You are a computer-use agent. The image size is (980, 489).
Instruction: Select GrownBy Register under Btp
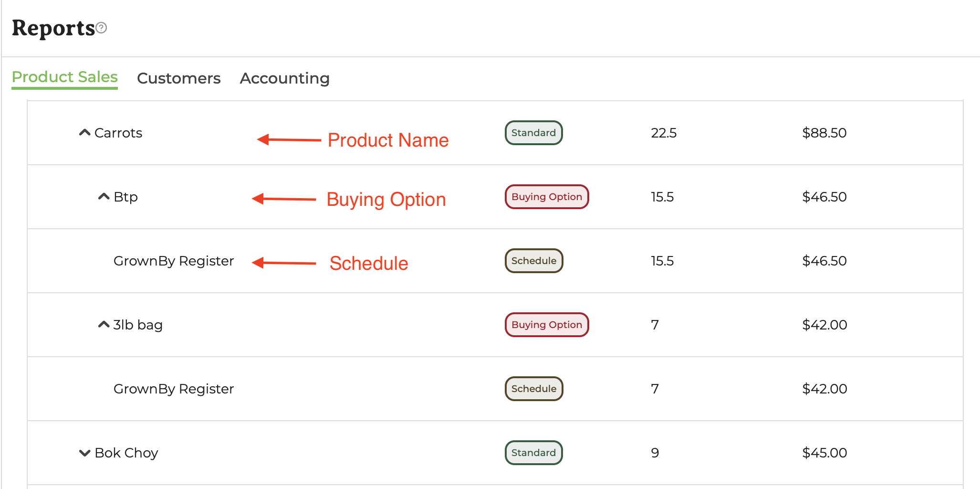tap(173, 261)
